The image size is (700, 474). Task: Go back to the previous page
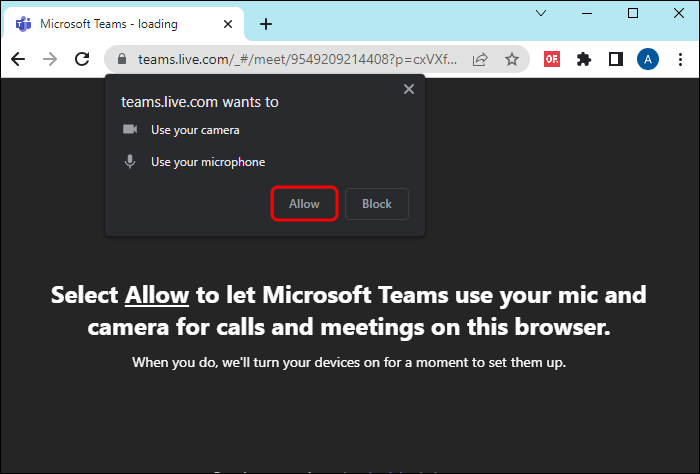coord(18,59)
